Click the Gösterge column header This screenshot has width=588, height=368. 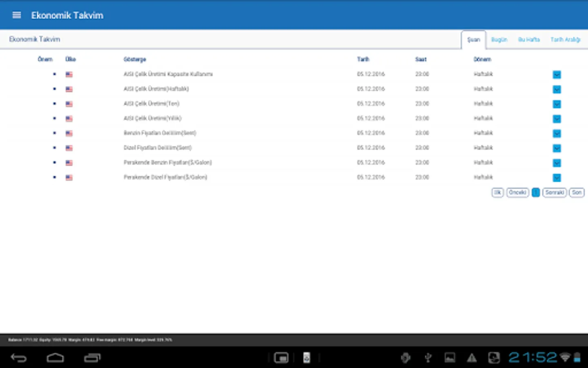135,59
